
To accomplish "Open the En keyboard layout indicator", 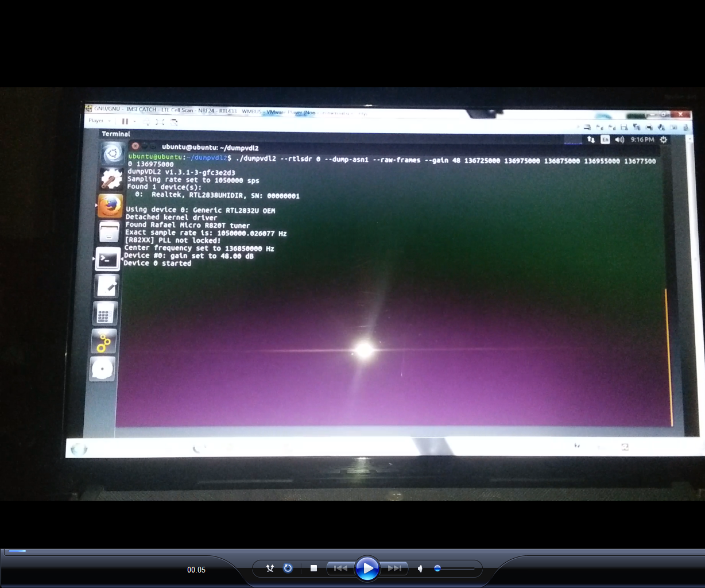I will (605, 140).
